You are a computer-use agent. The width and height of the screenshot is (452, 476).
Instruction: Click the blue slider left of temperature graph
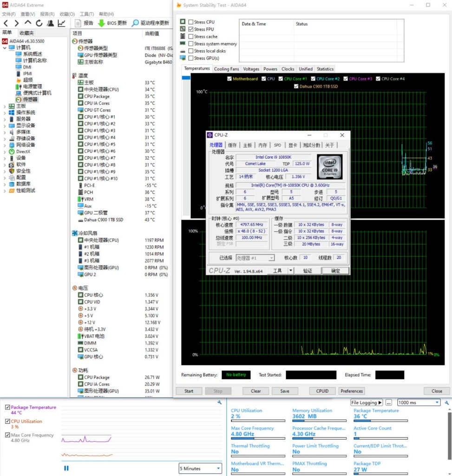[186, 78]
